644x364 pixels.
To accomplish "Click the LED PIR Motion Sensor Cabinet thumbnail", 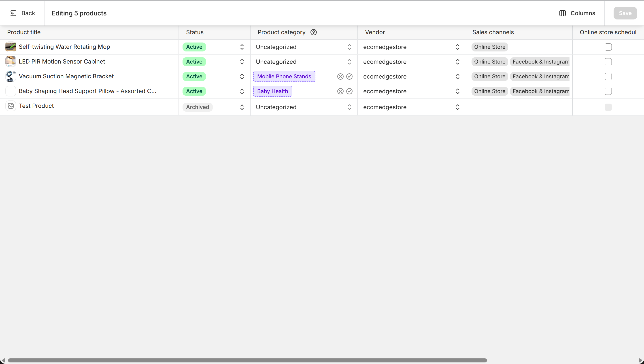I will click(x=10, y=62).
